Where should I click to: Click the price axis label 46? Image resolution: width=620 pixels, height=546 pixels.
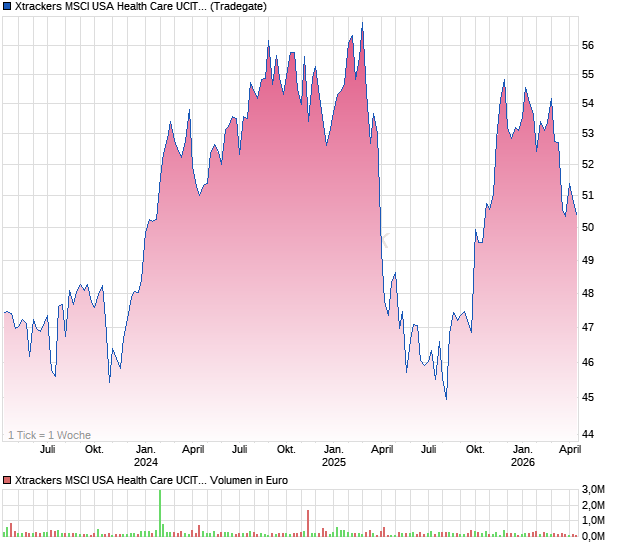588,362
